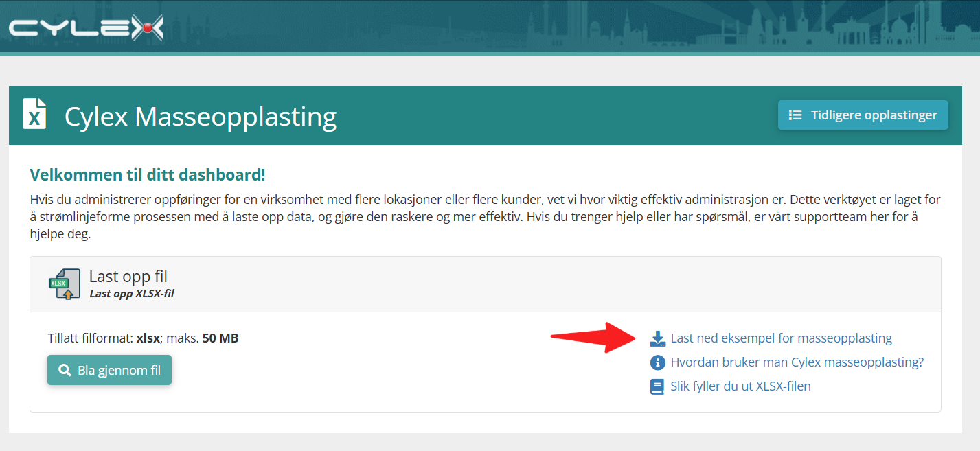Click the red dot in the Cylex logo
Screen dimensions: 980x451
[146, 28]
